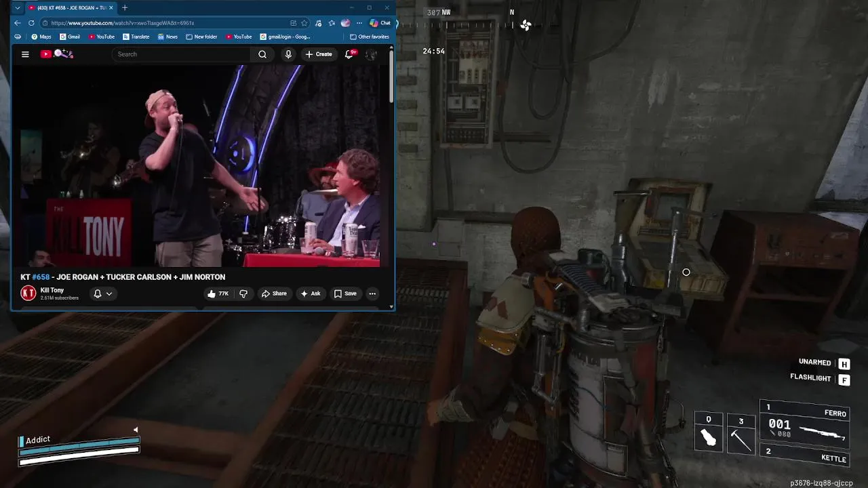Screen dimensions: 868x488
Task: Open the New folder bookmarks folder
Action: click(201, 37)
